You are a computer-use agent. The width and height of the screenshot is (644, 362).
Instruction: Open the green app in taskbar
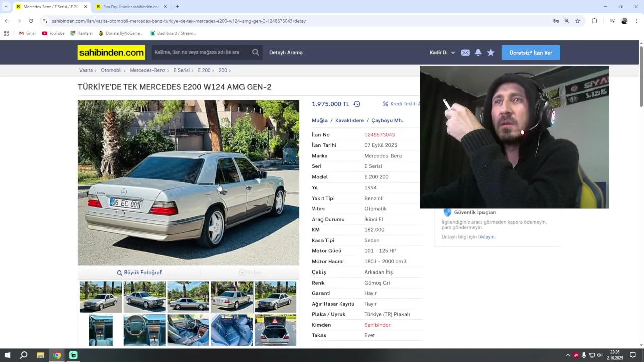pyautogui.click(x=73, y=355)
